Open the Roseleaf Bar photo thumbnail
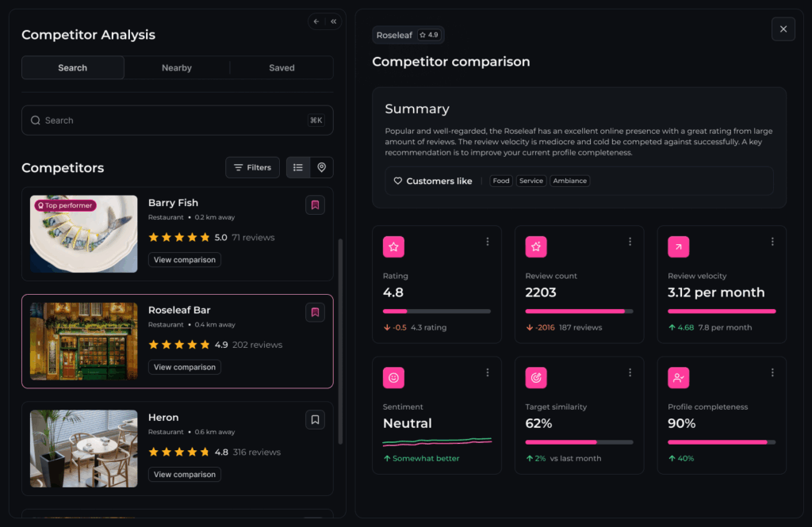 point(84,341)
